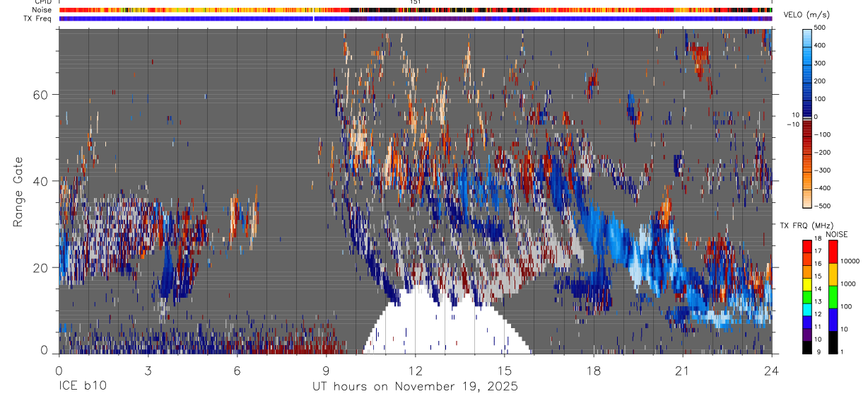Pick the cyan segment of the TX FRQ bar
The height and width of the screenshot is (401, 868).
coord(807,310)
